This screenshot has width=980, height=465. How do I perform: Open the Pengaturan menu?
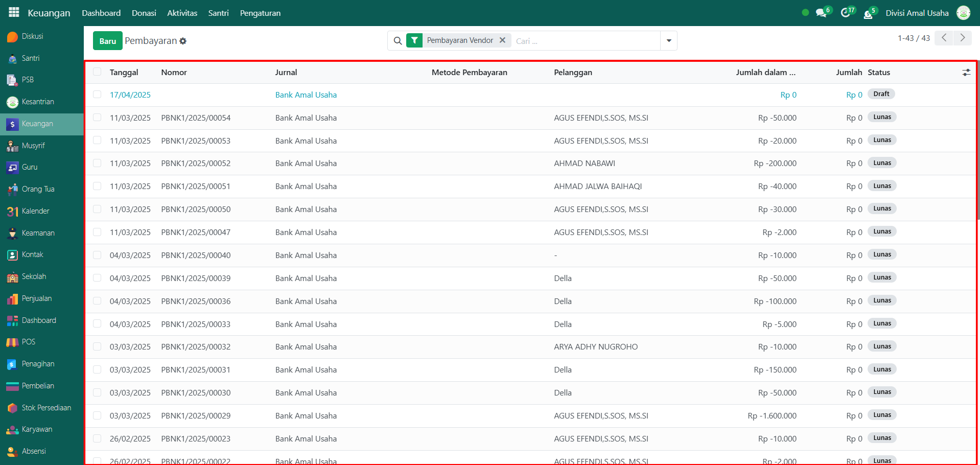[x=260, y=13]
